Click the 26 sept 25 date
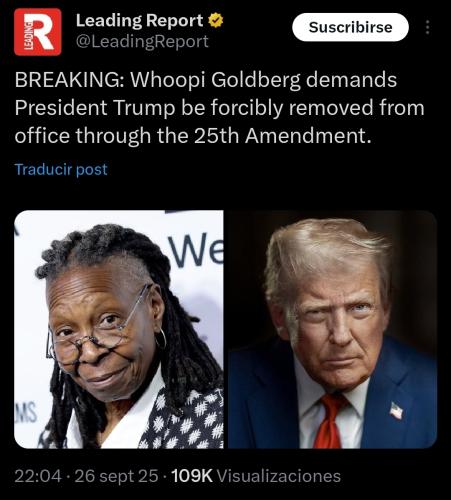 116,476
